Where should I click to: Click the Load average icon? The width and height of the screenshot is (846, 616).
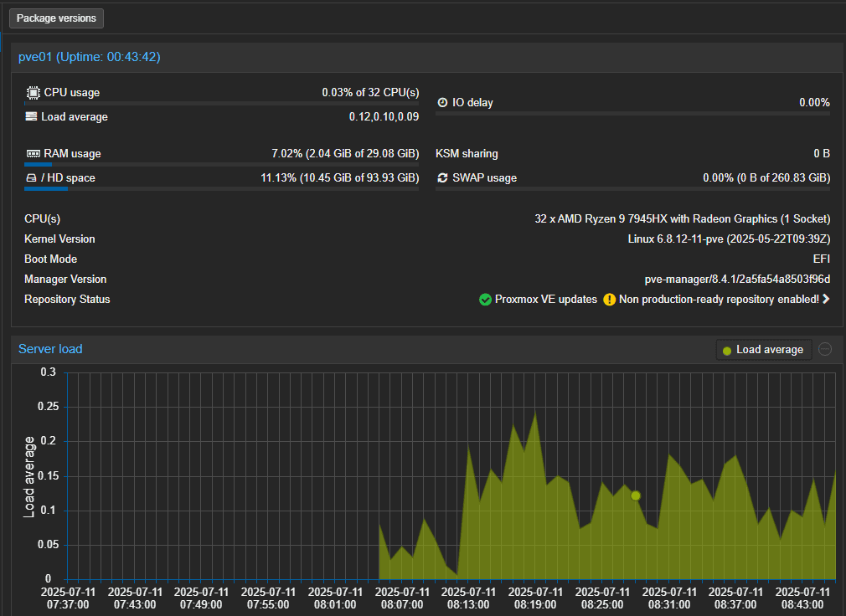[31, 117]
